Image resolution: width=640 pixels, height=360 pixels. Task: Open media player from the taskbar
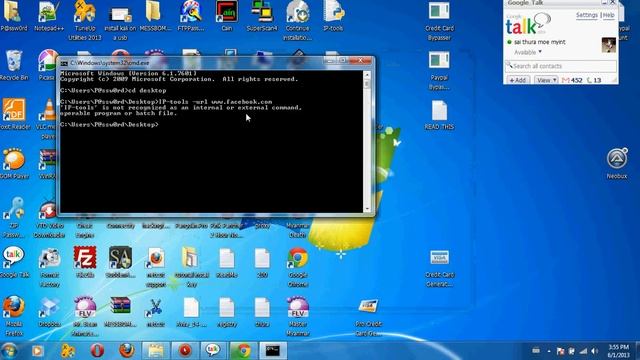tap(38, 351)
